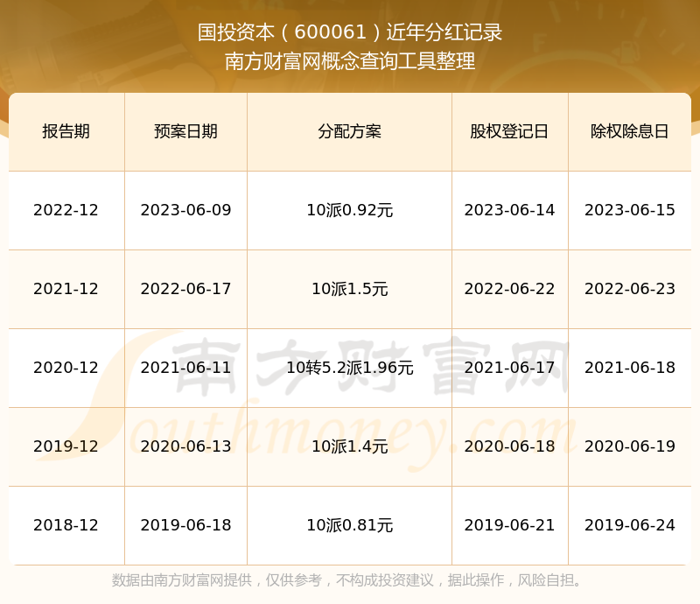Click the ex-dividend date 2021-06-18
The height and width of the screenshot is (604, 700).
(x=629, y=368)
